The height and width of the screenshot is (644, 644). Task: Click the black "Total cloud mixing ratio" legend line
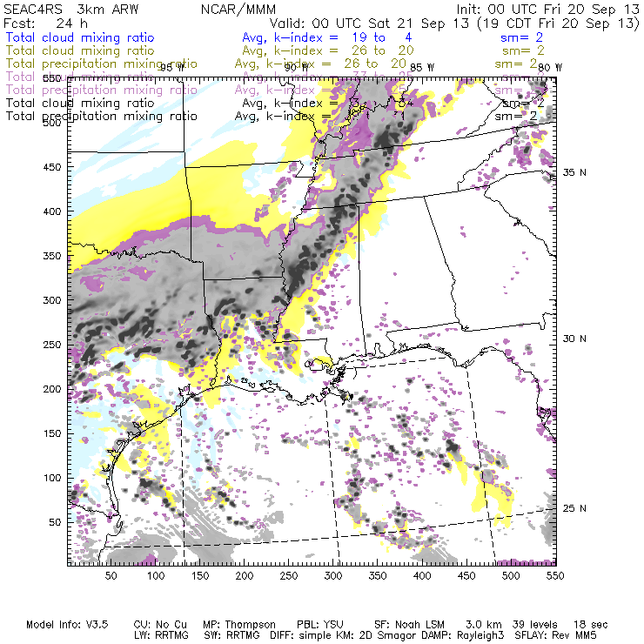click(x=80, y=103)
